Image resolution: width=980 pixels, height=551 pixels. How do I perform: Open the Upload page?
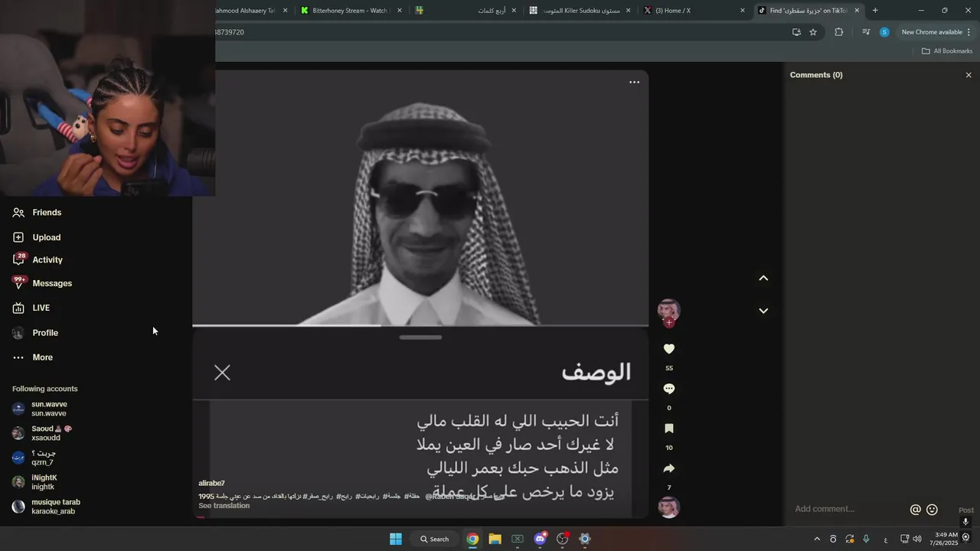pyautogui.click(x=37, y=237)
